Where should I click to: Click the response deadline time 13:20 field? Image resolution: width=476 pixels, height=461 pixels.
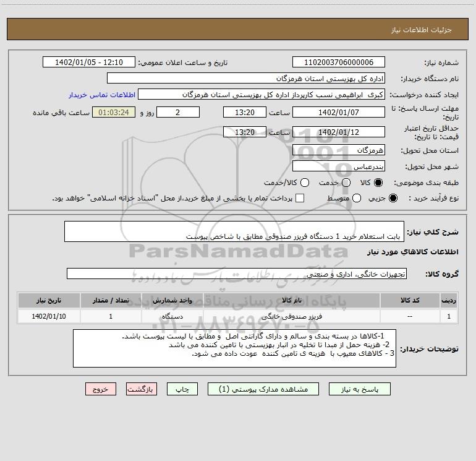tap(245, 113)
